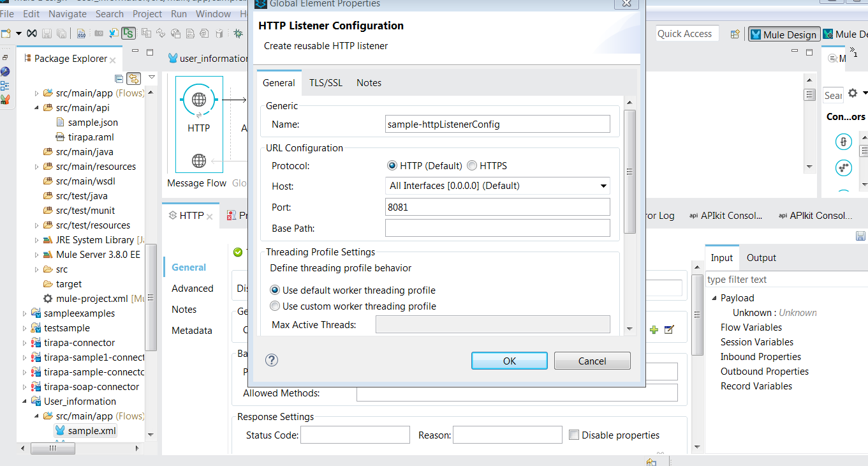Select Use custom worker threading profile
Screen dimensions: 868x466
pos(275,306)
